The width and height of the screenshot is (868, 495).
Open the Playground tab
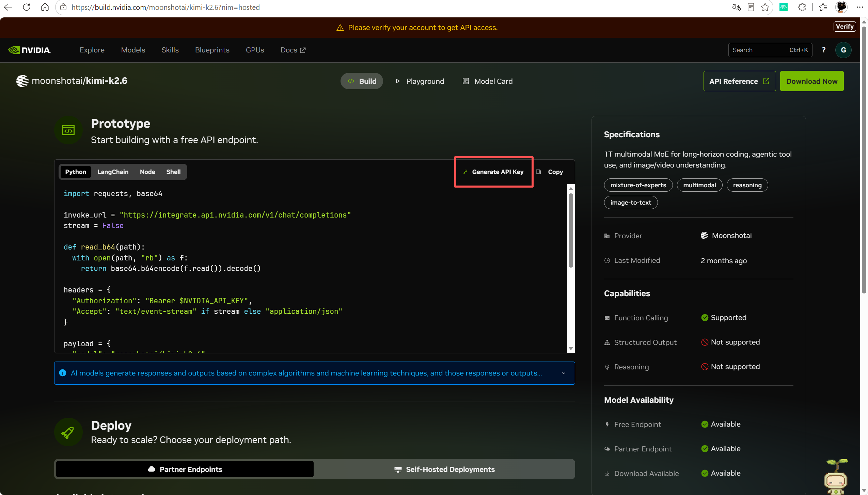(420, 81)
